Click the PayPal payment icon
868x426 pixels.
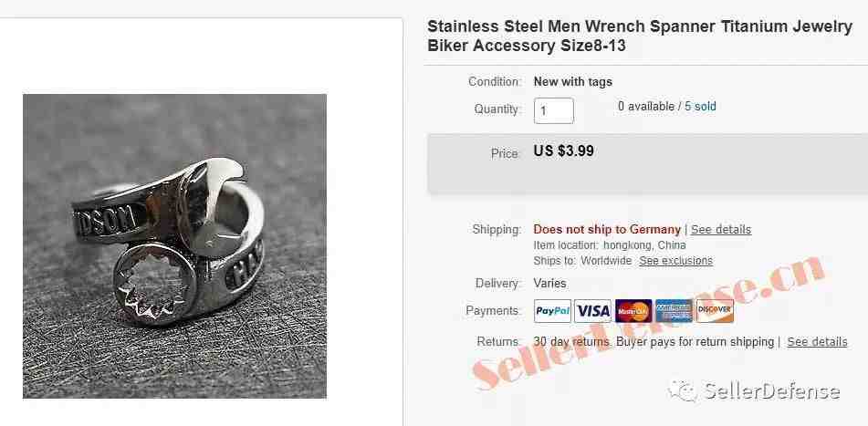[x=552, y=311]
